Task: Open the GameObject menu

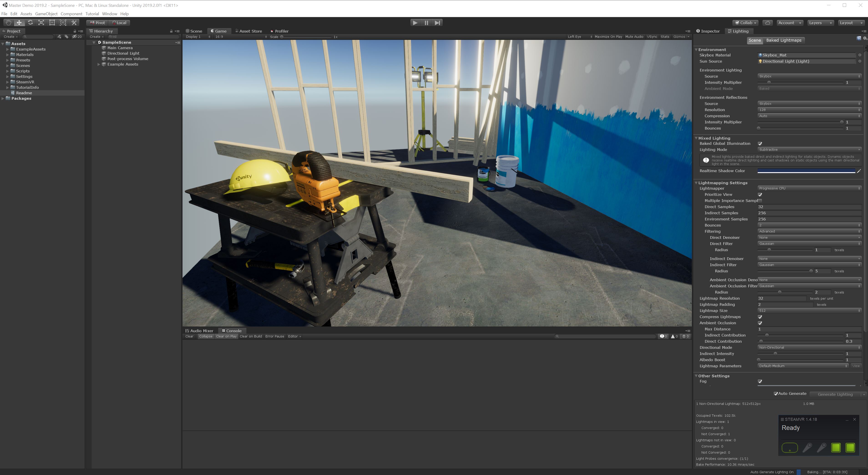Action: click(x=46, y=14)
